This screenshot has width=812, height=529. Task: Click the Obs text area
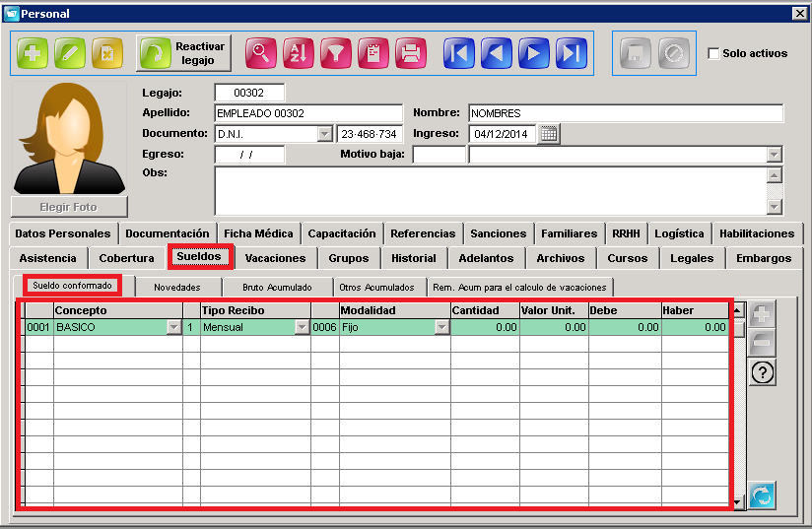point(491,191)
